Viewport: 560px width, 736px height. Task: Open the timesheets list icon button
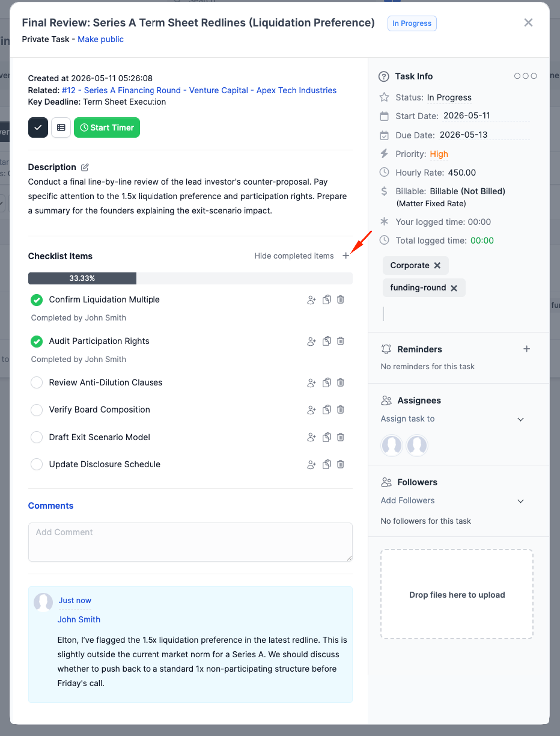point(61,127)
